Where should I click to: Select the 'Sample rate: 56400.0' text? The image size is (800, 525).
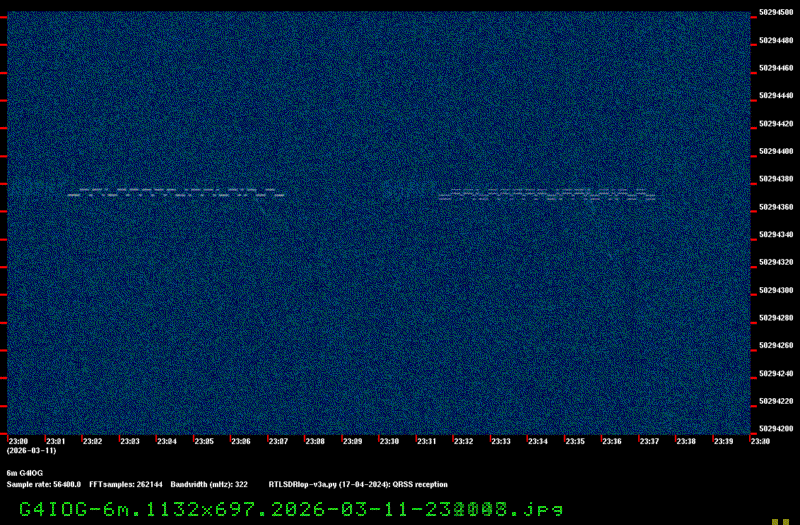43,484
